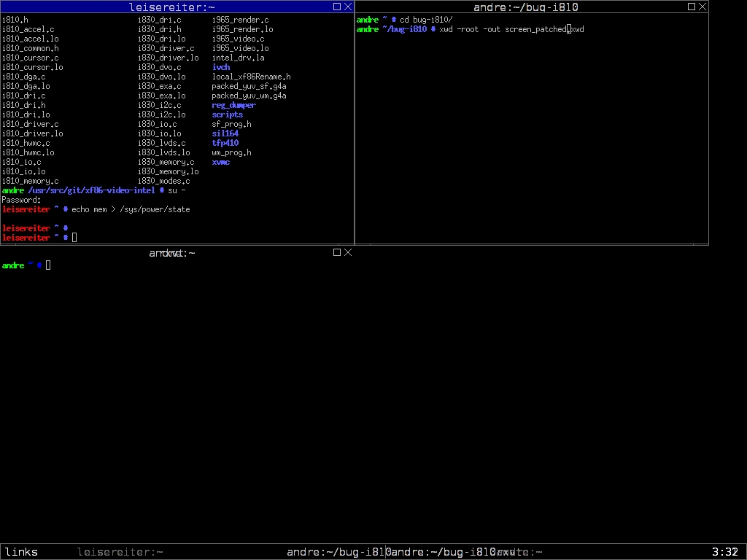Place cursor on the xwd command line

(x=511, y=29)
